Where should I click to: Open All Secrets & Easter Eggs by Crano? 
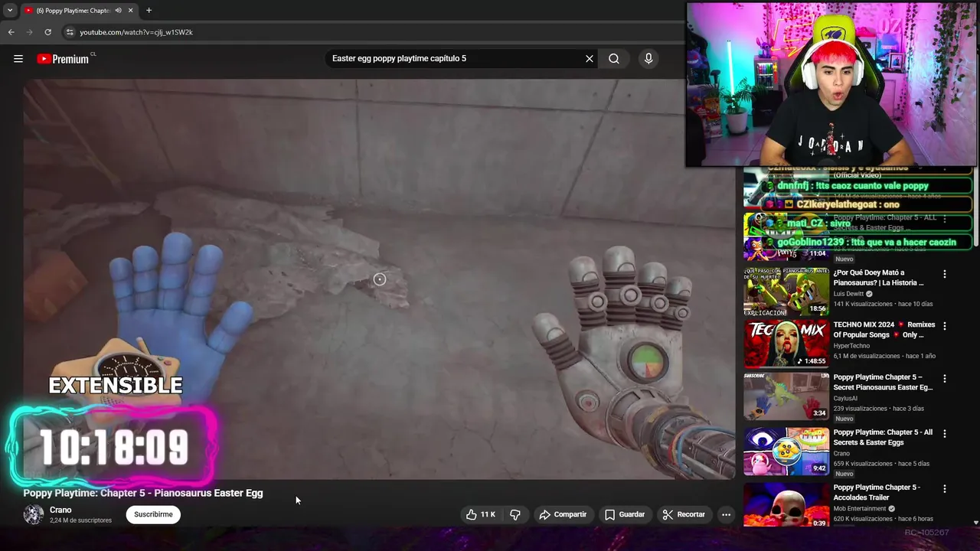click(x=883, y=438)
